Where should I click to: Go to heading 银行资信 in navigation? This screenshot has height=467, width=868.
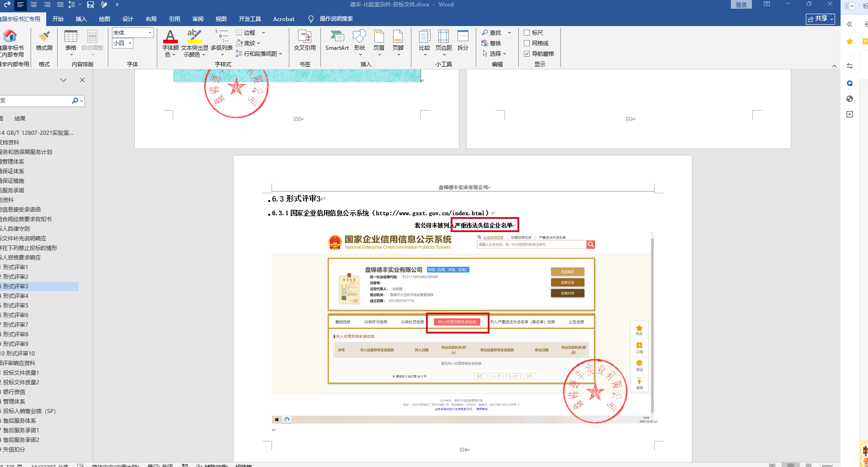point(14,392)
